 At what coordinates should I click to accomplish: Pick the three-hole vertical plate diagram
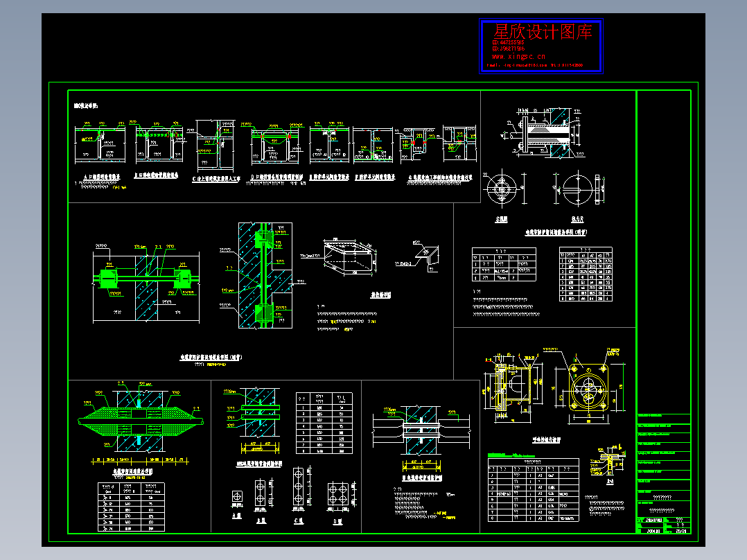[298, 487]
